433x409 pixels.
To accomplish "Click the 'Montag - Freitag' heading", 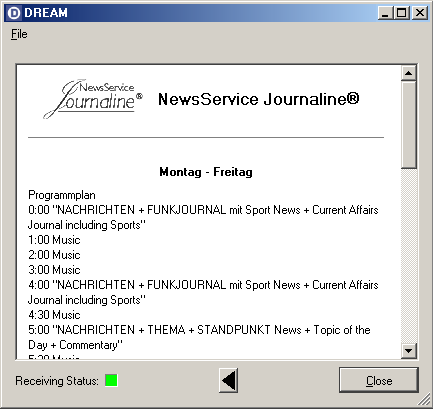I will point(206,172).
